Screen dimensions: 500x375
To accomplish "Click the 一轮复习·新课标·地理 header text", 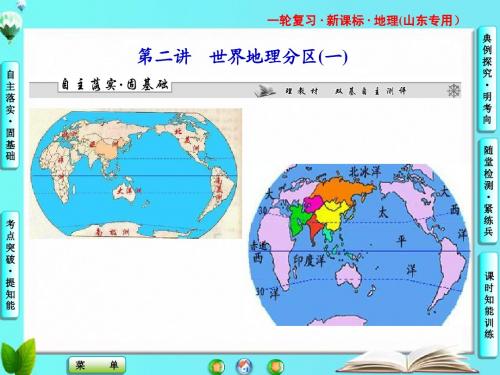I will [x=363, y=21].
